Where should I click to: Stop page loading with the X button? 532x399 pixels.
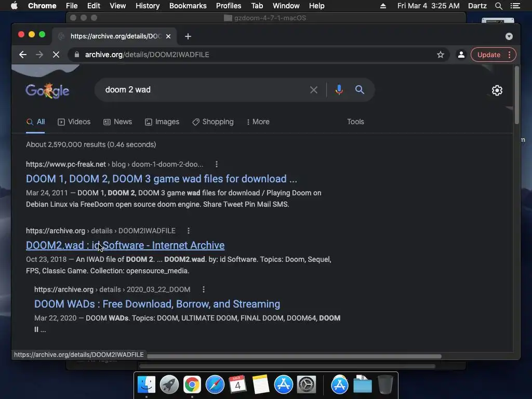click(56, 55)
